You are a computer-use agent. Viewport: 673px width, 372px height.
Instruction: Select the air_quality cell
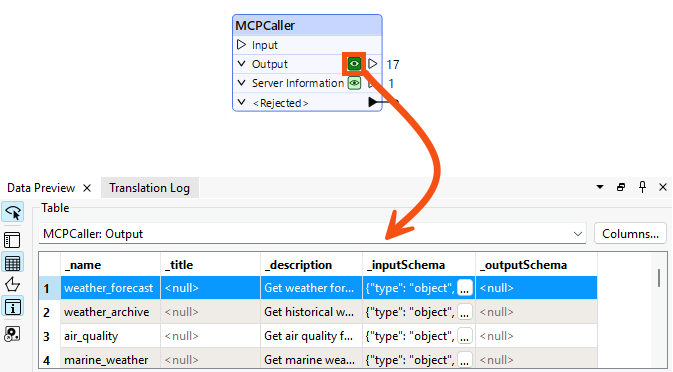pyautogui.click(x=110, y=336)
